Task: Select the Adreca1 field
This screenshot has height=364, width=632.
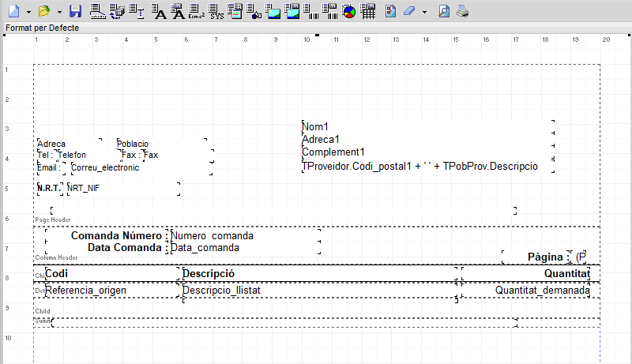Action: click(428, 139)
